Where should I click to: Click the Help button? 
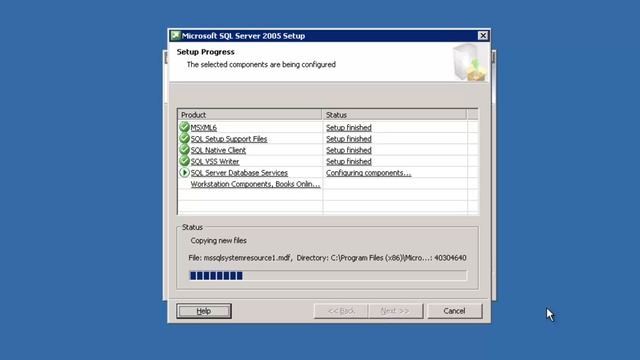pyautogui.click(x=204, y=311)
